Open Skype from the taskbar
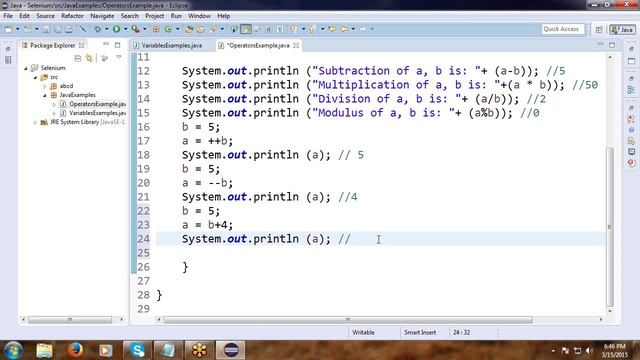Screen dimensions: 640x360 click(137, 350)
